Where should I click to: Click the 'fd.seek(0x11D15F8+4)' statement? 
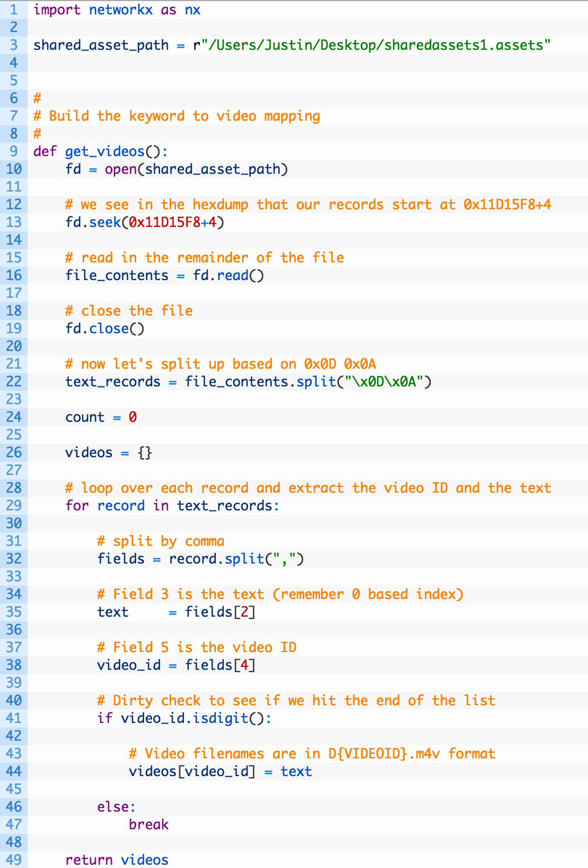[145, 223]
